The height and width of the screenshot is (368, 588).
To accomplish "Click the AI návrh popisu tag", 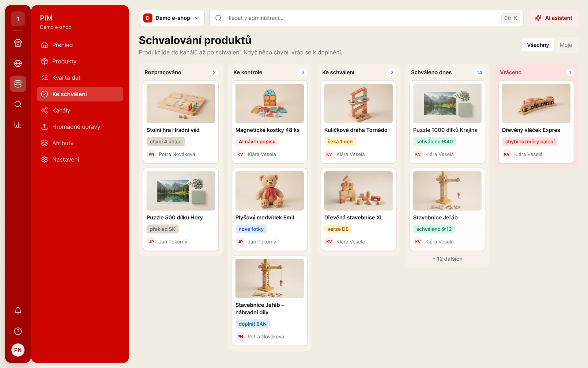I will [x=257, y=142].
